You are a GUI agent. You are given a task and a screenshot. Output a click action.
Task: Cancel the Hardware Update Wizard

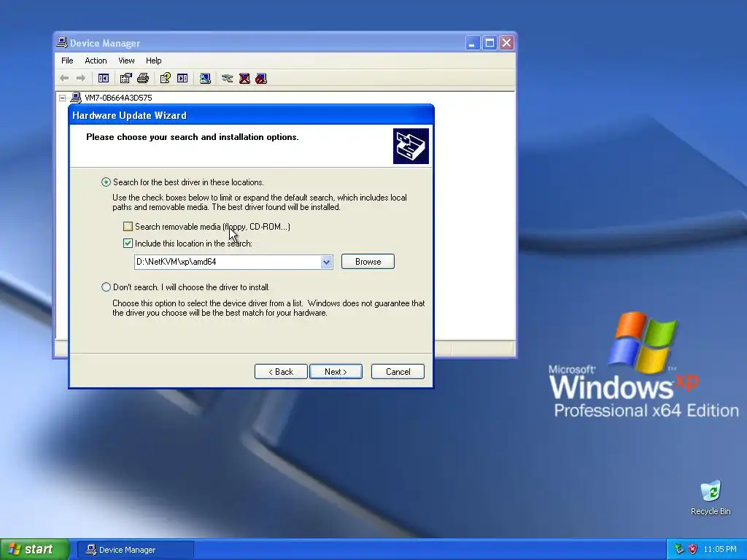click(x=398, y=371)
